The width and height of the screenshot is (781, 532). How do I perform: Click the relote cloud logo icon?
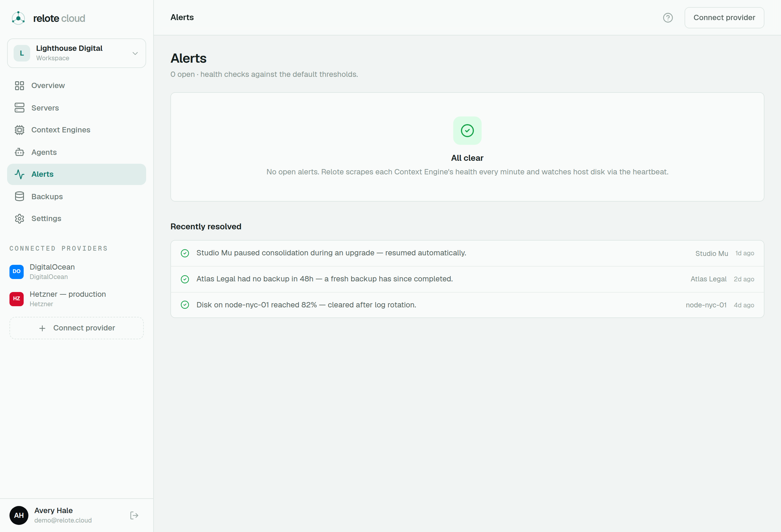18,18
